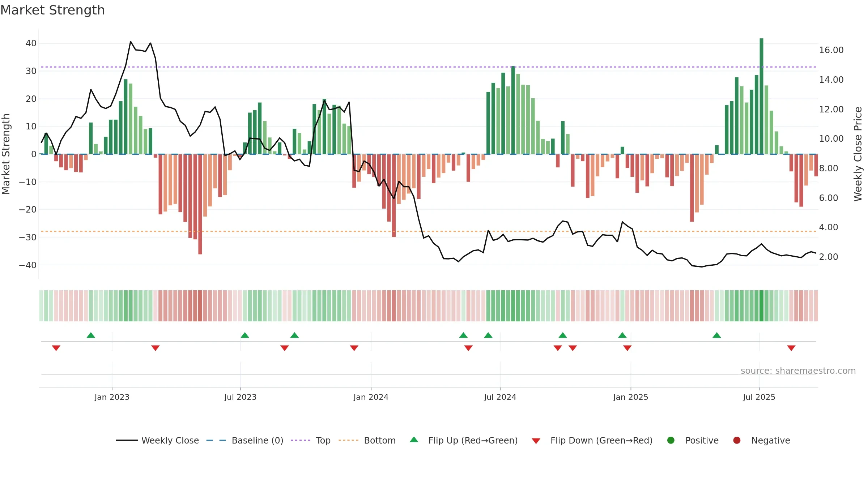868x488 pixels.
Task: Toggle the Negative legend entry
Action: tap(761, 440)
